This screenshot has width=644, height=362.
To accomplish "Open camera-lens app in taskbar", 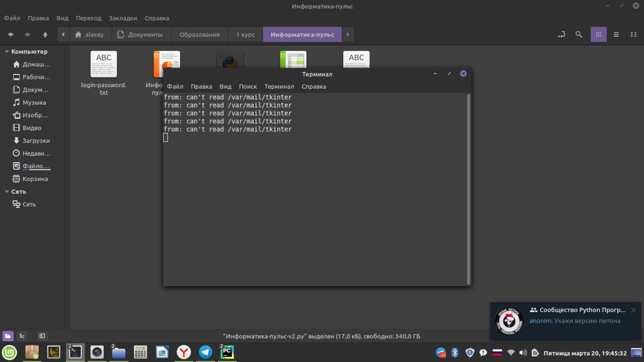I will (x=97, y=352).
